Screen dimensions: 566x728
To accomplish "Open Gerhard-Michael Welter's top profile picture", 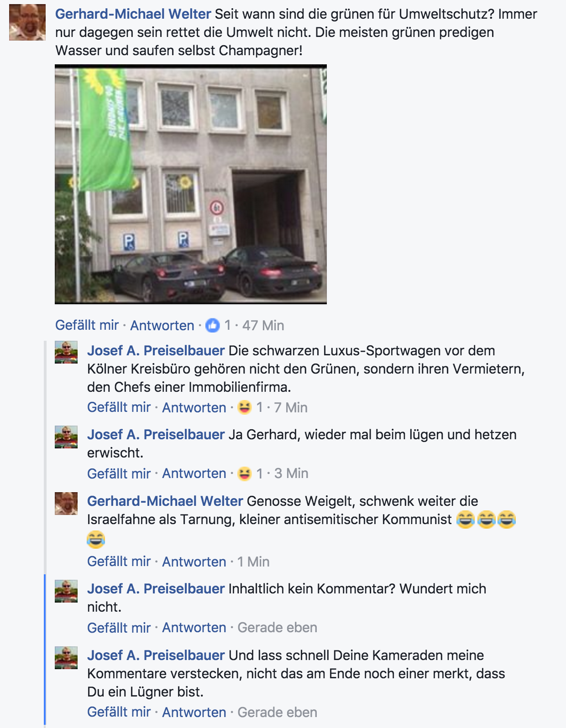I will [x=27, y=22].
